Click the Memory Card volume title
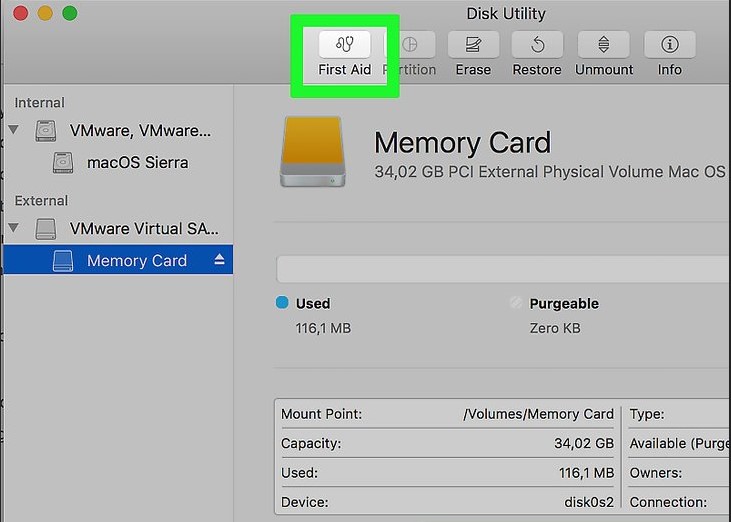 tap(462, 143)
